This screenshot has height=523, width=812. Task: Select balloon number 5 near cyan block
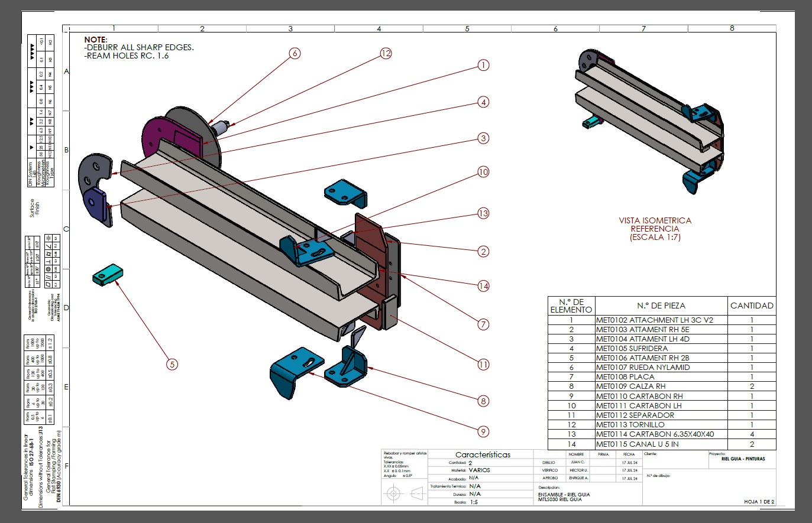point(172,364)
